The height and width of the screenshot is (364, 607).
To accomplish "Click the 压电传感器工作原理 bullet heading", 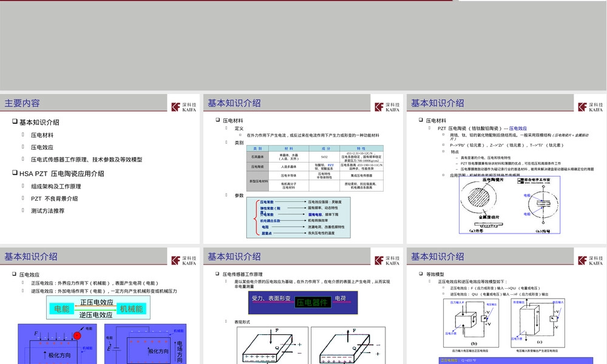I will tap(243, 274).
